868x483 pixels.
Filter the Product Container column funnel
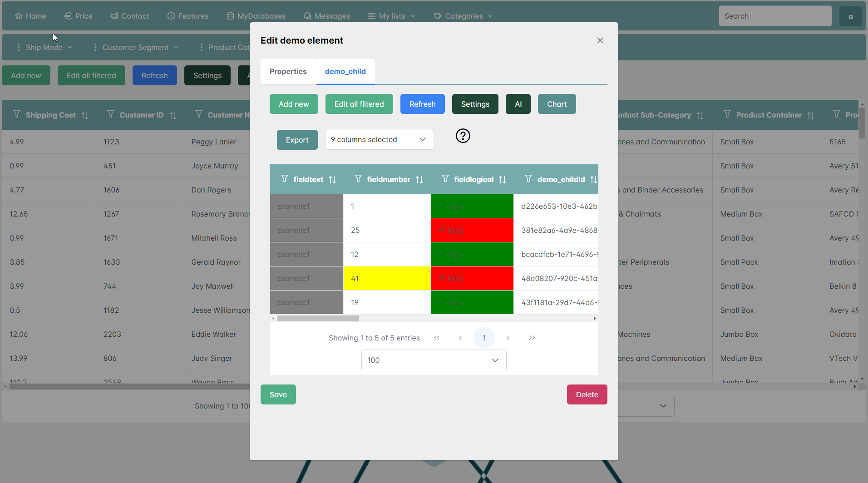point(727,115)
